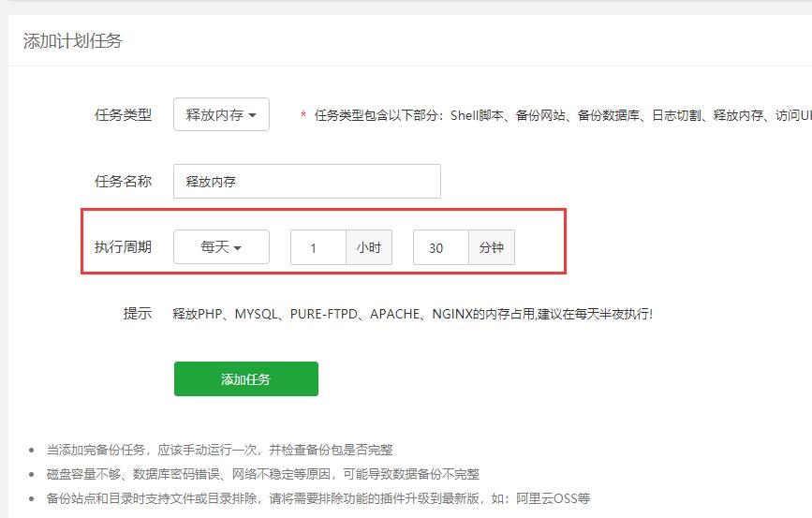Click the bullet point before 当添加完备份任务
This screenshot has width=812, height=518.
(x=32, y=451)
